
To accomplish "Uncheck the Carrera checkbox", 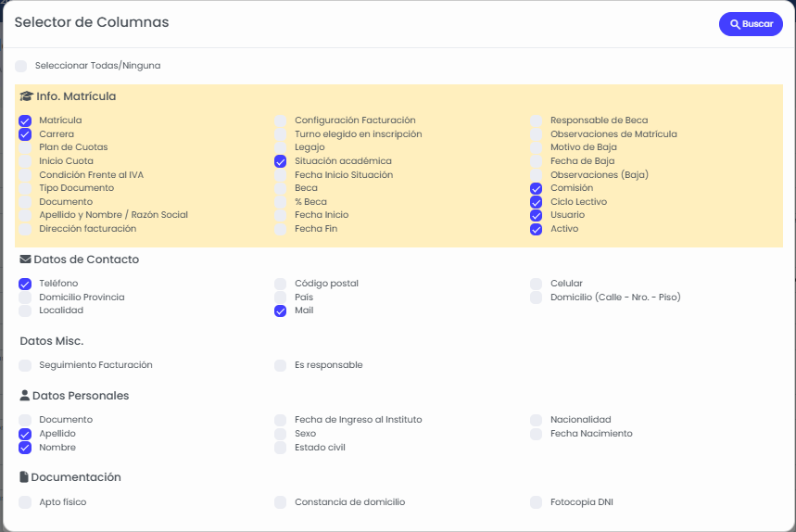I will (x=25, y=134).
